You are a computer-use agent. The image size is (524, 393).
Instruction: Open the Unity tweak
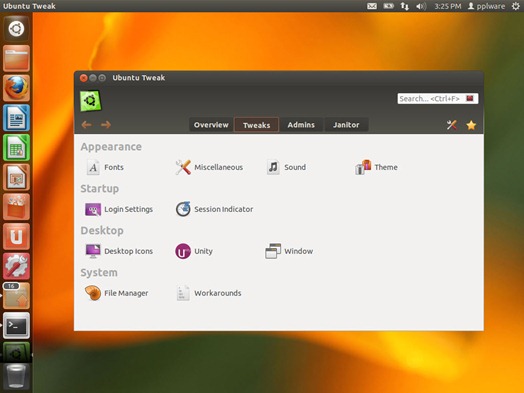[194, 251]
